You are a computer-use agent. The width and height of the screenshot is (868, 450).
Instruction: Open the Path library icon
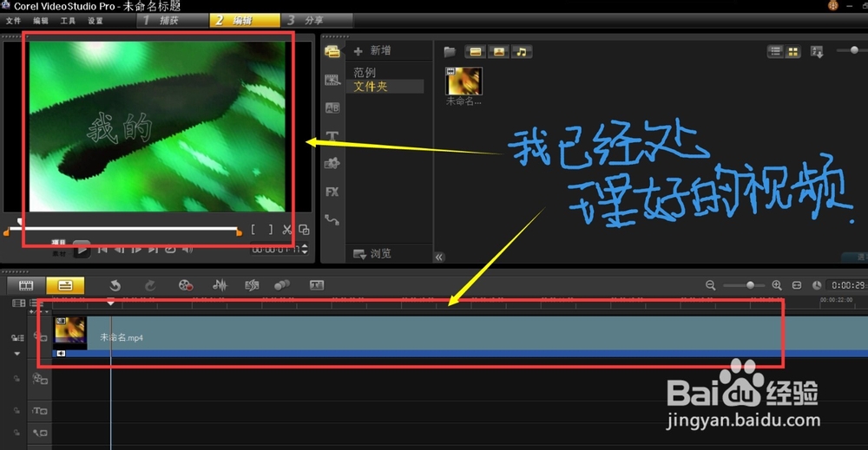pyautogui.click(x=332, y=219)
